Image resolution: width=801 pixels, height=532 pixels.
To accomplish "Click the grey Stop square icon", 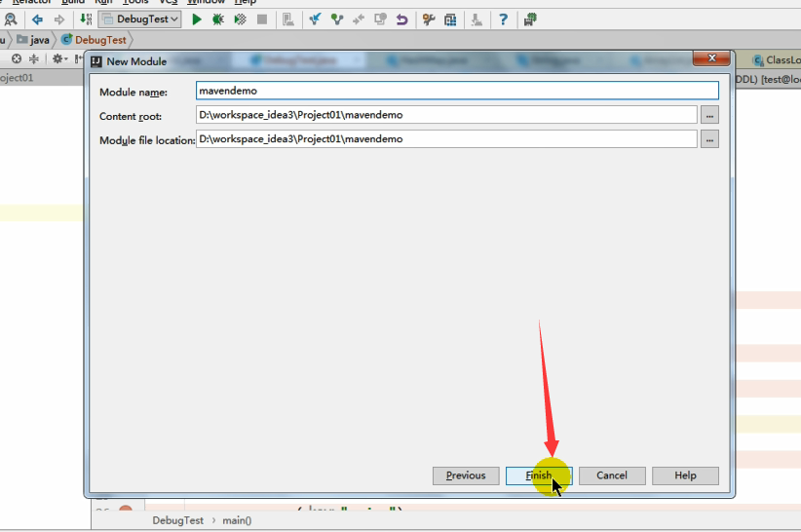I will coord(262,19).
